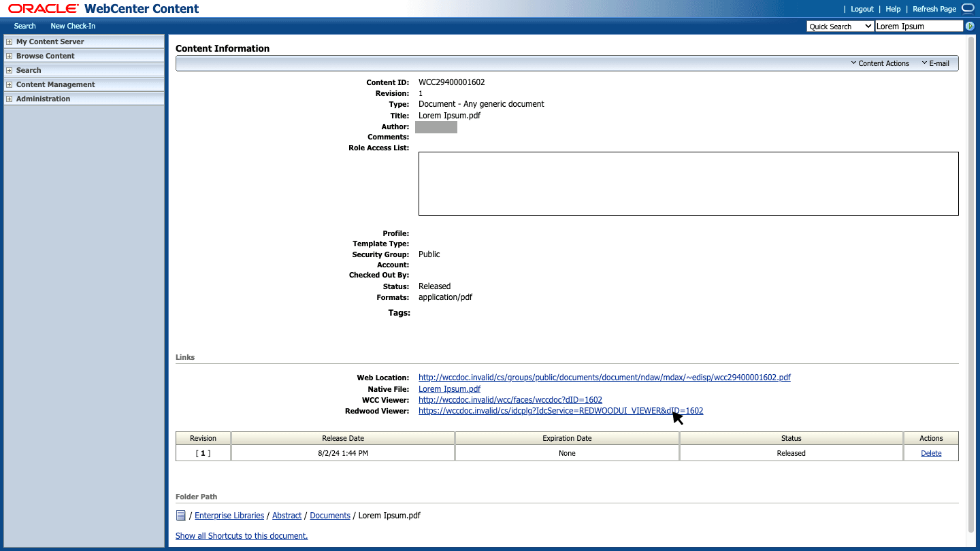Click in the quick search text field
Screen dimensions: 980x551
pos(919,27)
